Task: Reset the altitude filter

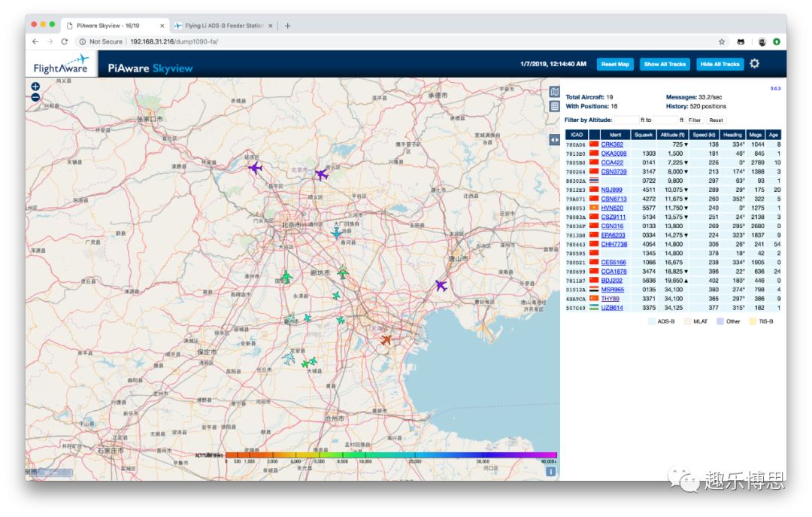Action: (717, 120)
